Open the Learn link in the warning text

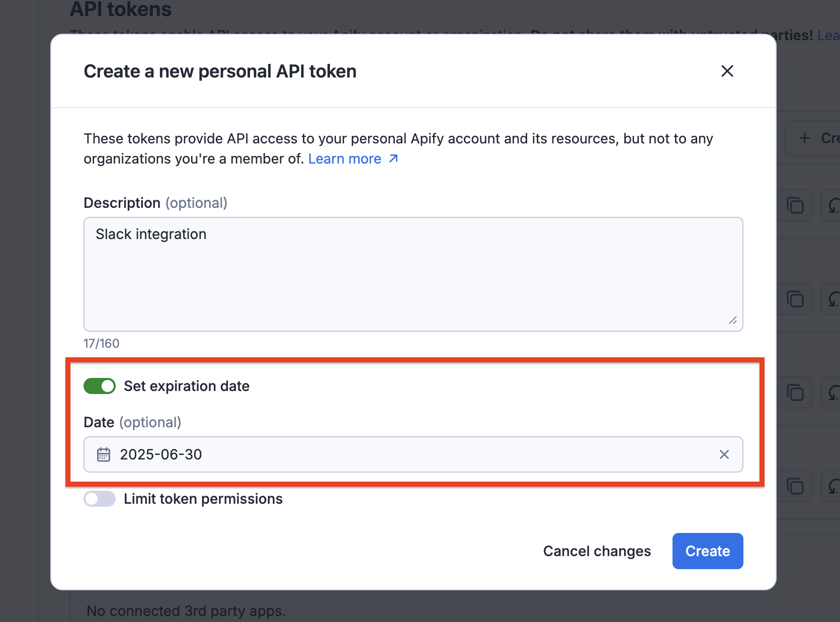point(830,35)
